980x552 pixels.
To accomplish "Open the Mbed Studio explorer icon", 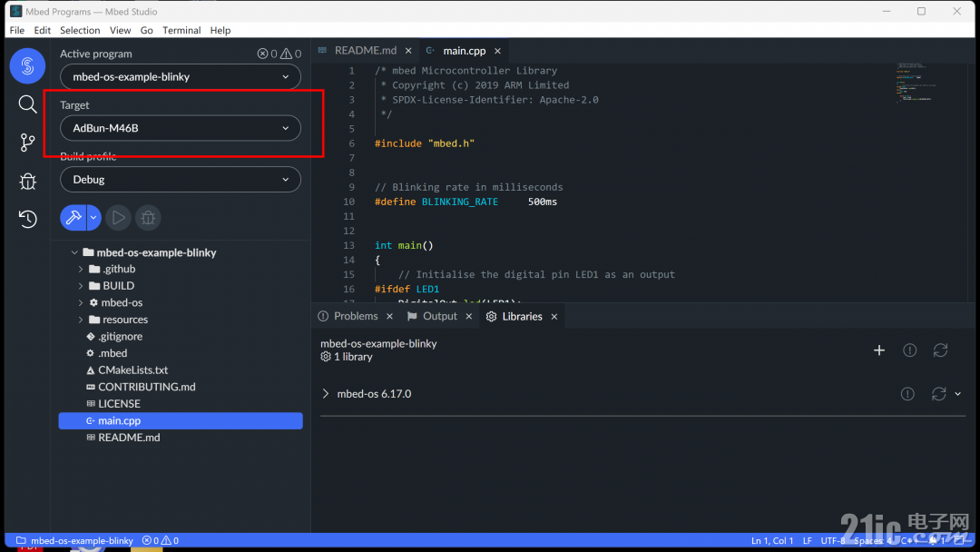I will pyautogui.click(x=27, y=65).
